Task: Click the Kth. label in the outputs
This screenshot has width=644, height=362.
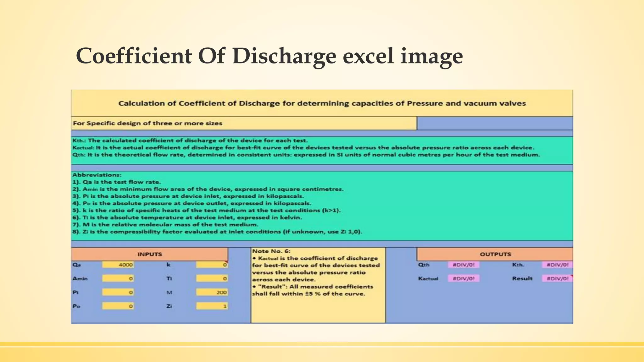Action: [x=518, y=265]
